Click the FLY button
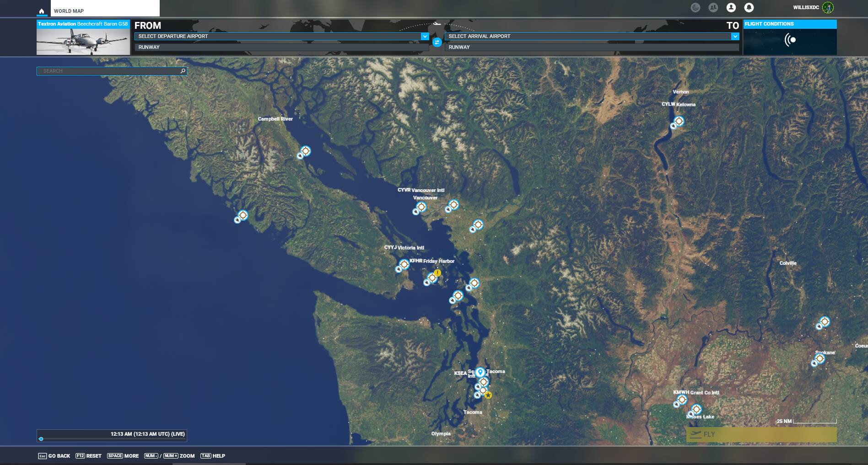Screen dimensions: 868x465 tap(761, 434)
